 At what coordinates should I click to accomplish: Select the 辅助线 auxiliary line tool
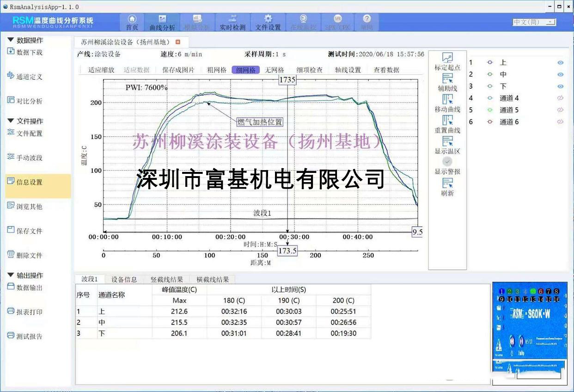(447, 82)
